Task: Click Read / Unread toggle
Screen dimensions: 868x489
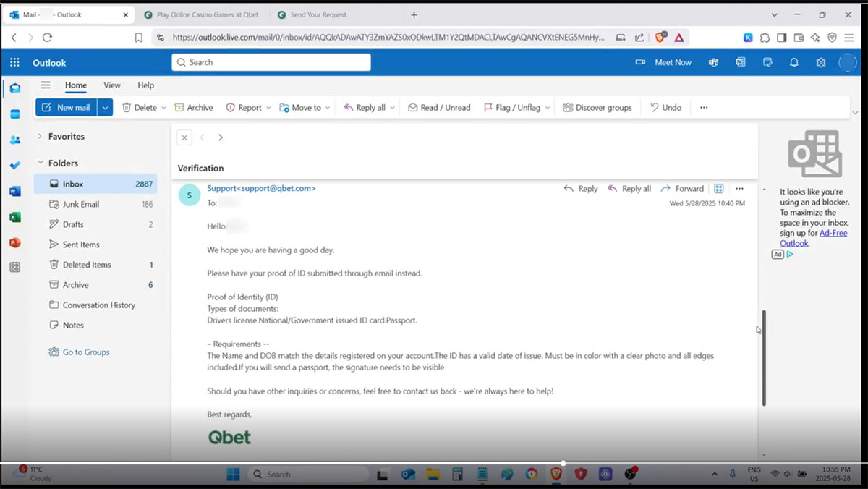Action: click(439, 108)
